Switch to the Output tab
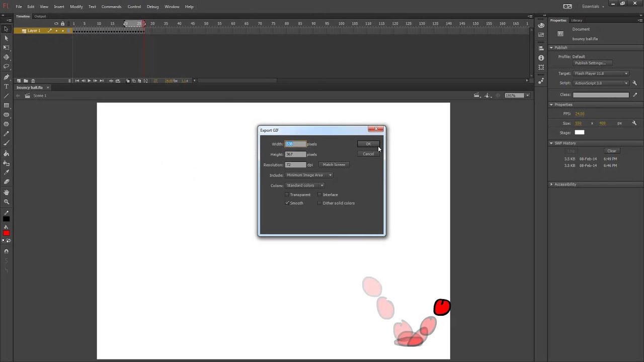 [40, 16]
